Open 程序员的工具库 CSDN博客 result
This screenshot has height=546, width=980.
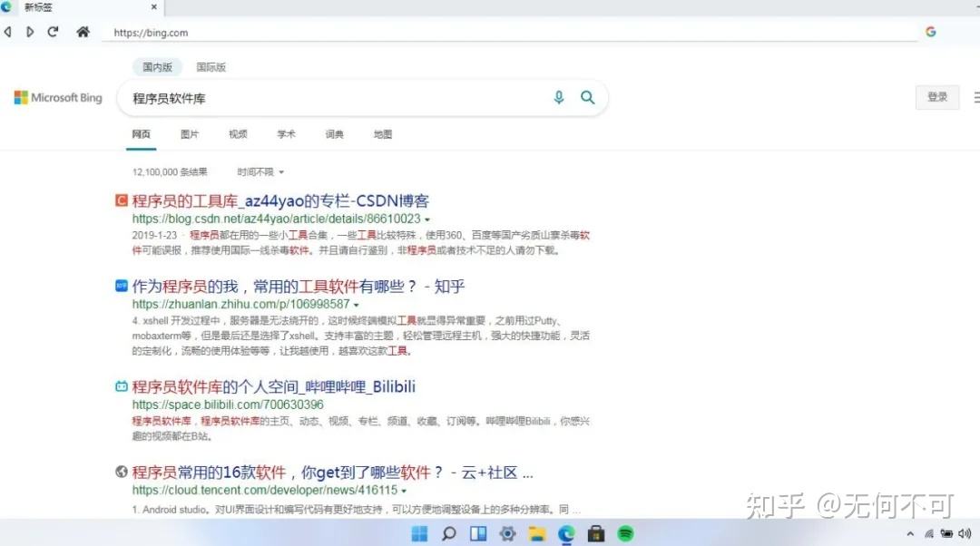(x=280, y=200)
